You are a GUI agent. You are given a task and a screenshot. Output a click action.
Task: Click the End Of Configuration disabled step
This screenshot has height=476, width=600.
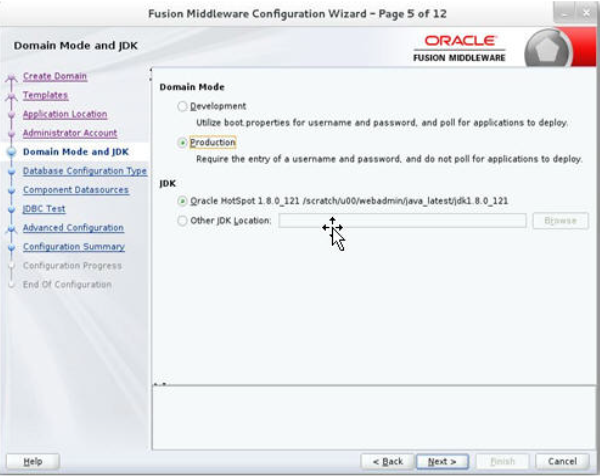pyautogui.click(x=67, y=285)
